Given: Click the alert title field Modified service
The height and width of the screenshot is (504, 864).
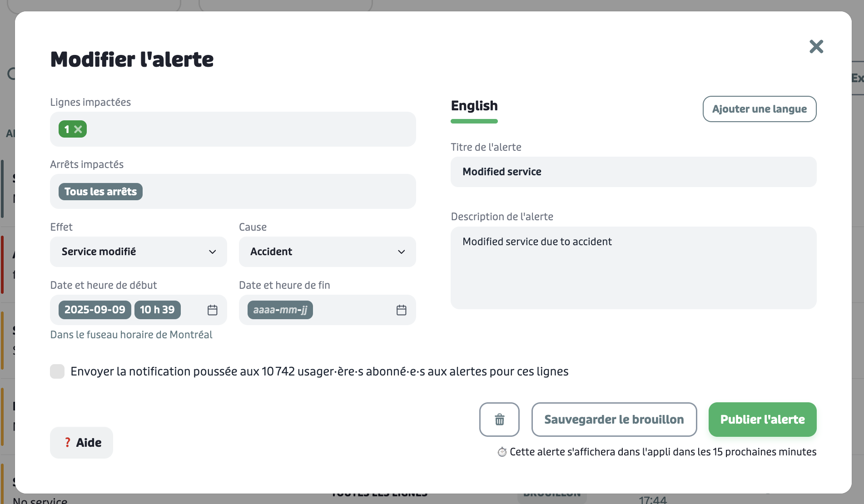Looking at the screenshot, I should [x=634, y=172].
